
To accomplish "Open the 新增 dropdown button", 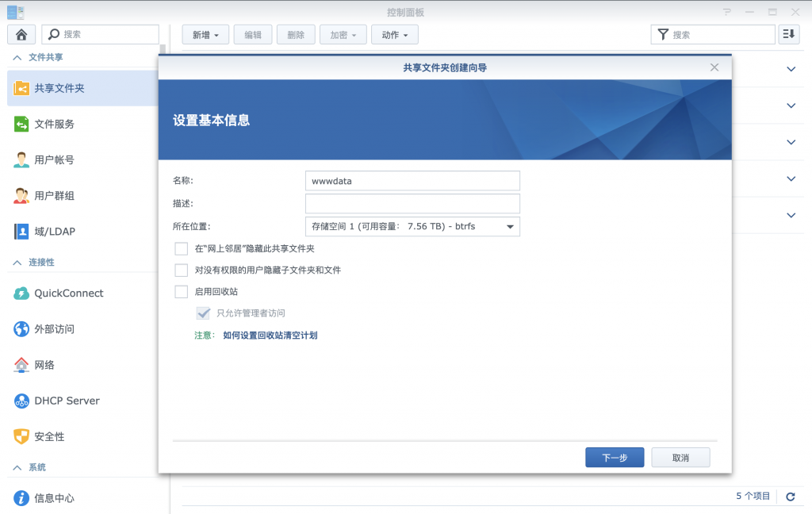I will pos(205,35).
